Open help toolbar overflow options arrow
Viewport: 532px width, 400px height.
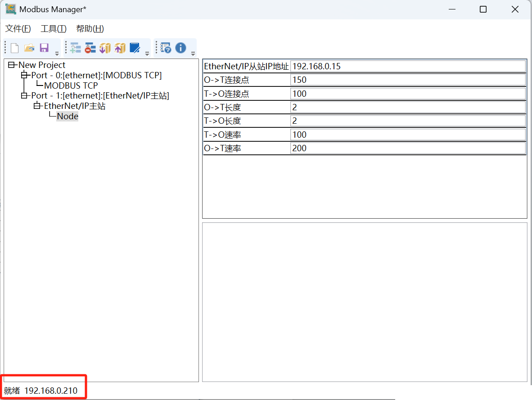coord(193,53)
